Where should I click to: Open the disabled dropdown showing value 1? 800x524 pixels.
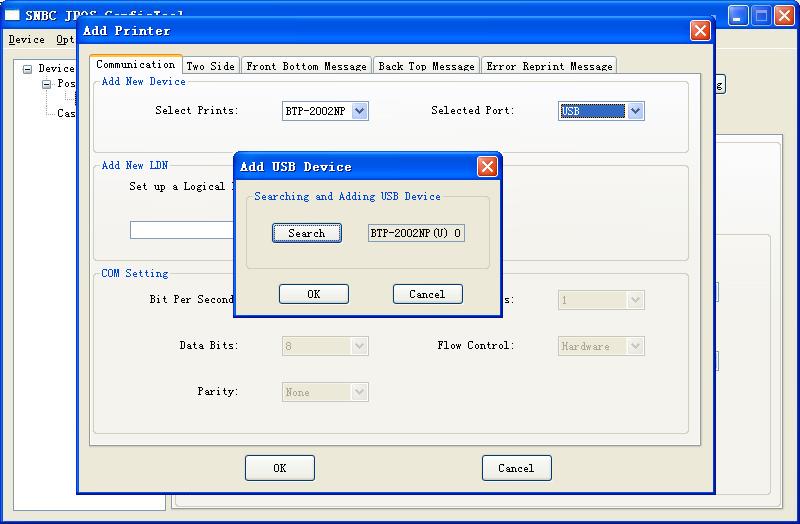point(601,300)
